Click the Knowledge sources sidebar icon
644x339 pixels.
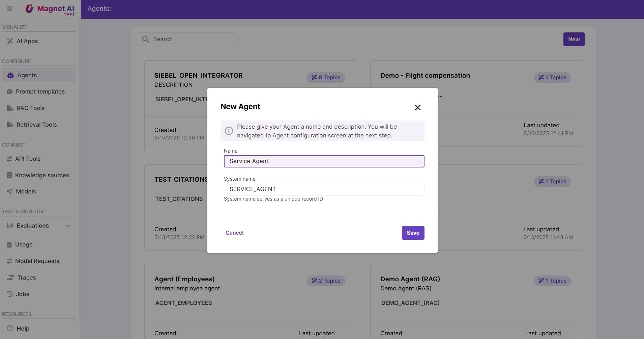(9, 175)
